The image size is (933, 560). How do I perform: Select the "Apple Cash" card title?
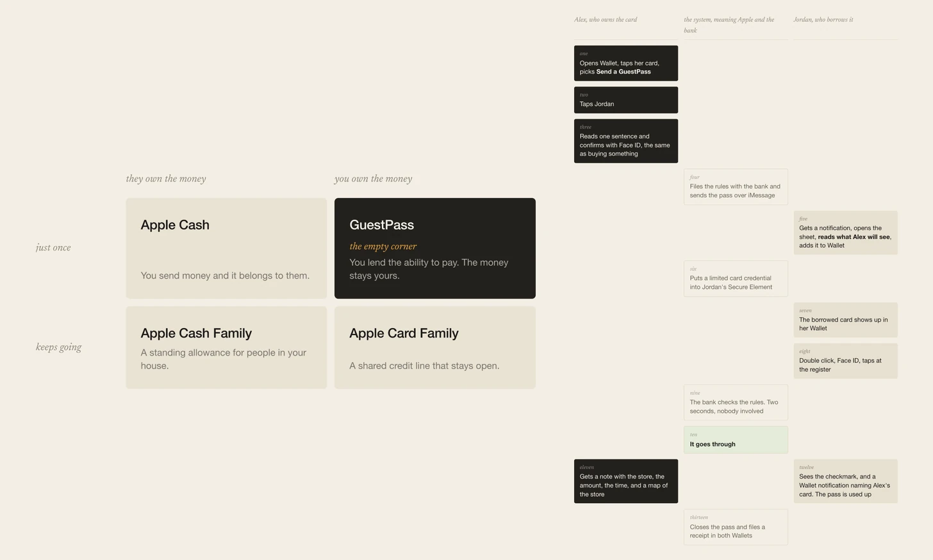(x=175, y=225)
